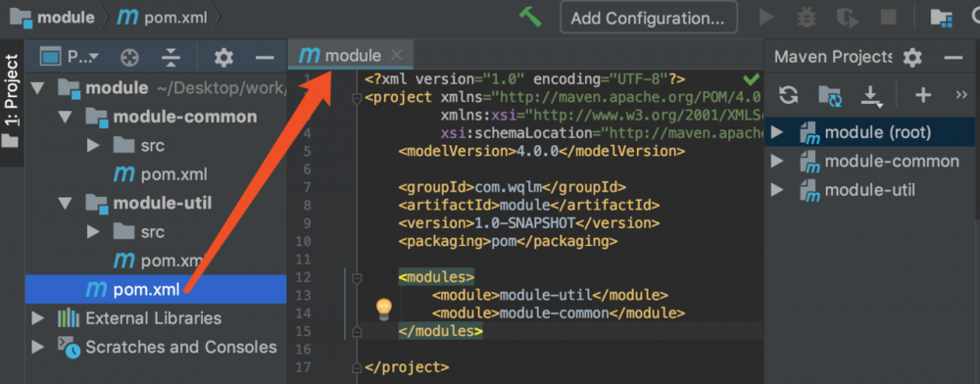
Task: Click the Reimport All Maven Projects refresh icon
Action: (788, 95)
